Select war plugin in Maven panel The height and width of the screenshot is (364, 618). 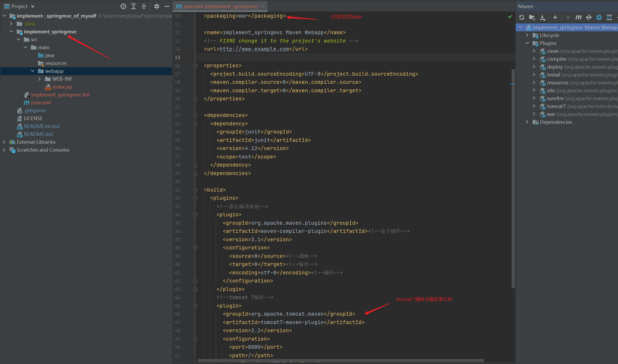(x=551, y=114)
